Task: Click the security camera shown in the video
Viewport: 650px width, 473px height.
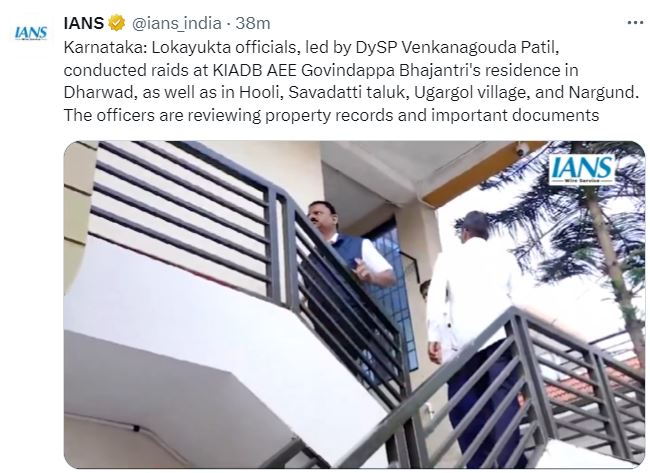Action: click(523, 149)
